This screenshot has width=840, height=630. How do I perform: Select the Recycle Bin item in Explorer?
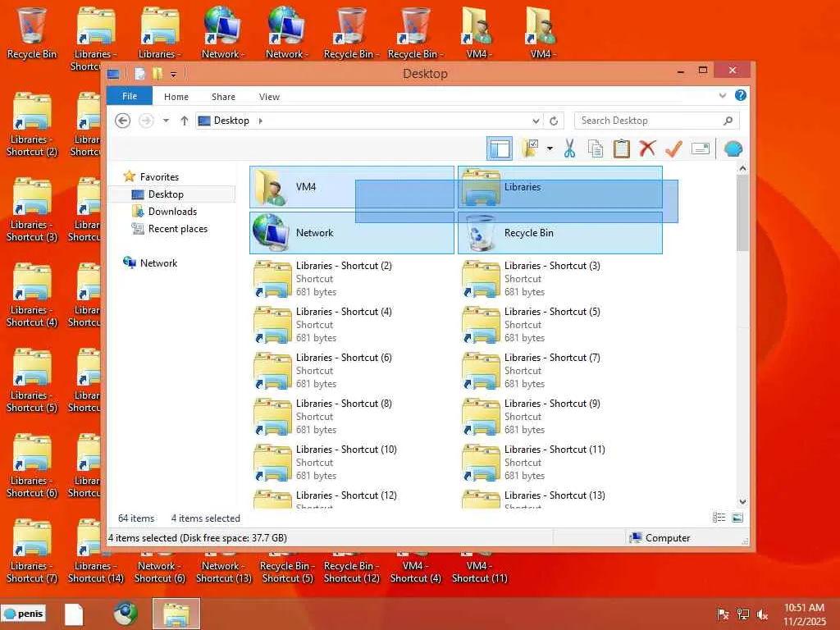pyautogui.click(x=559, y=233)
